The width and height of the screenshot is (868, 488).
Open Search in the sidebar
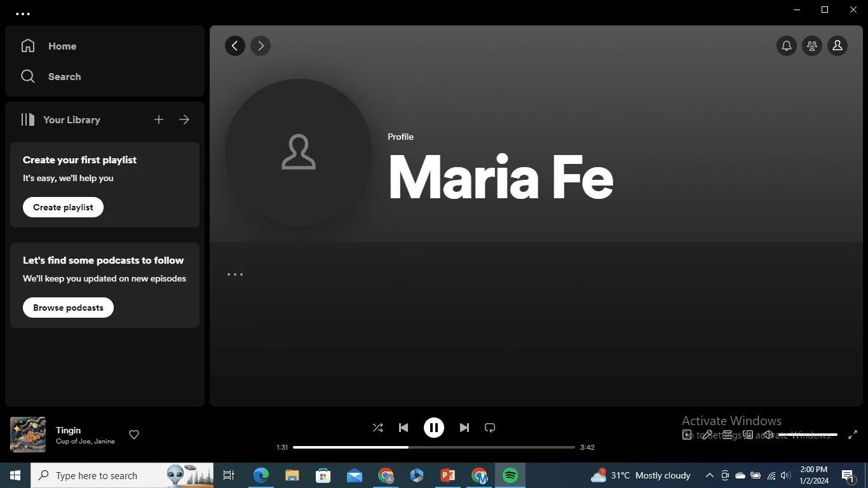click(51, 76)
